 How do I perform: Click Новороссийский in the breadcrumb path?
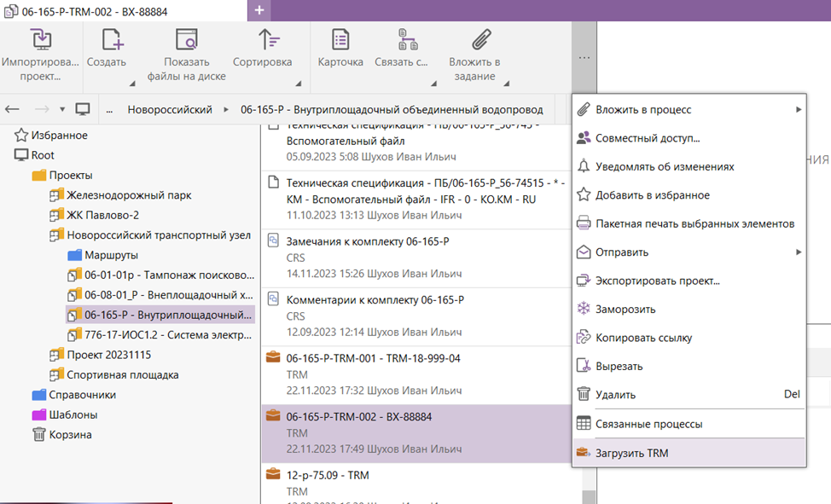click(x=170, y=110)
